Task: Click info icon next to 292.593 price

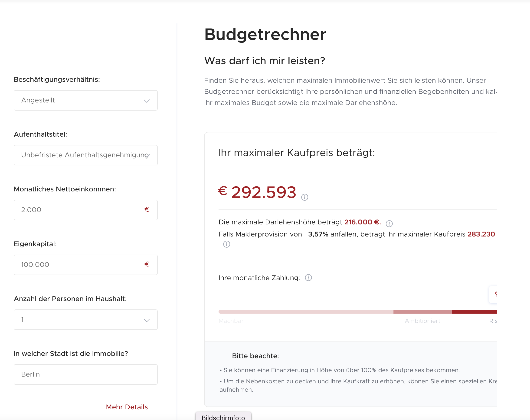Action: [304, 197]
